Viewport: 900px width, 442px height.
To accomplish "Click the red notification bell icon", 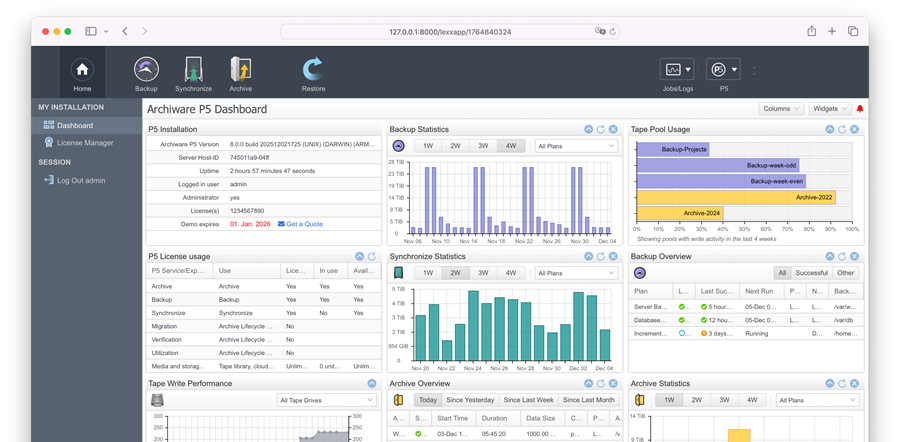I will click(x=860, y=109).
